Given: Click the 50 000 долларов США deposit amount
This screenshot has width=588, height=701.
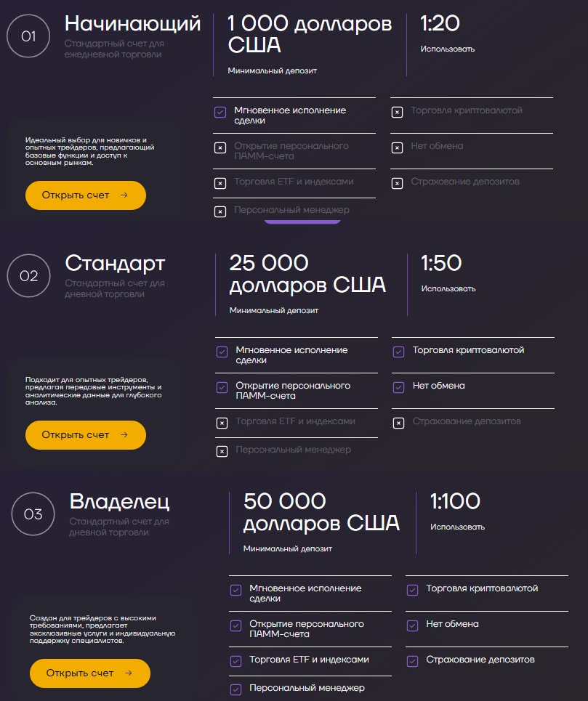Looking at the screenshot, I should coord(321,511).
